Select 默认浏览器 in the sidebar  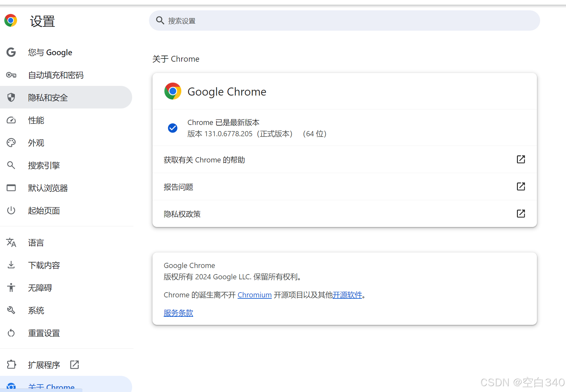(48, 188)
